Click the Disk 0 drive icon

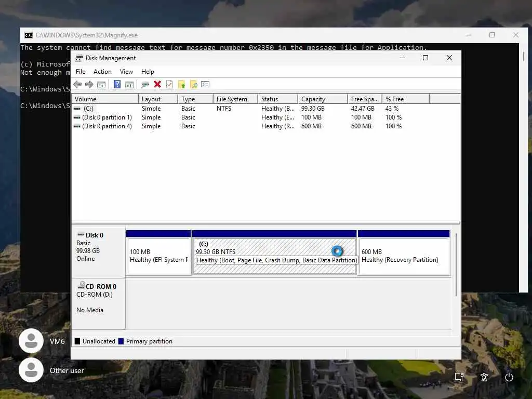coord(81,234)
